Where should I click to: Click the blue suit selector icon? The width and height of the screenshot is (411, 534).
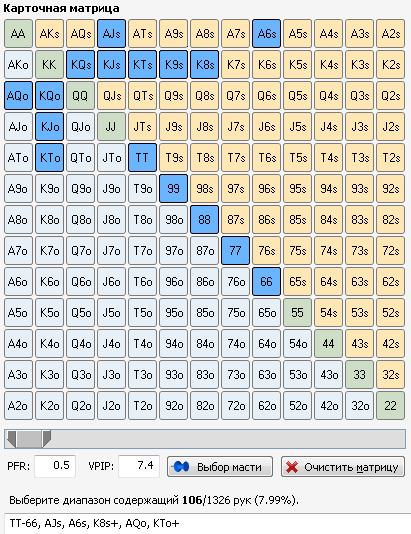(x=181, y=467)
